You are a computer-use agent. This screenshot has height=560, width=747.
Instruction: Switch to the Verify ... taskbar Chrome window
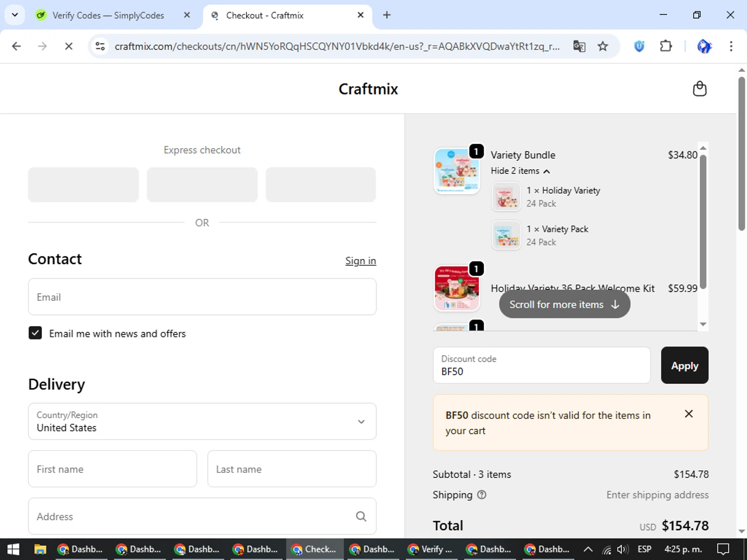pos(431,549)
